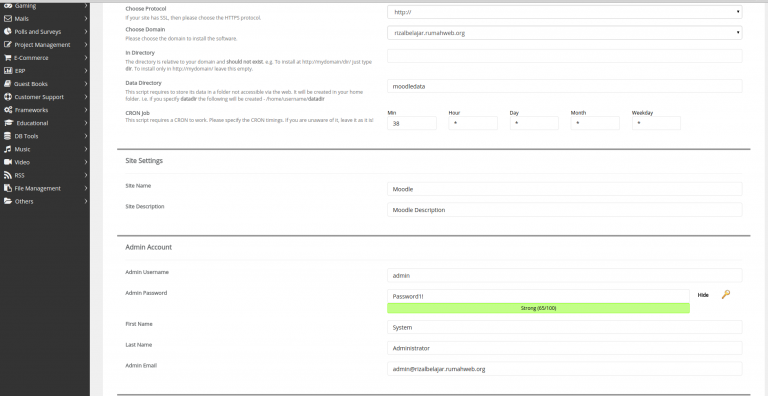Click the Last Name field
The image size is (768, 396).
(564, 348)
